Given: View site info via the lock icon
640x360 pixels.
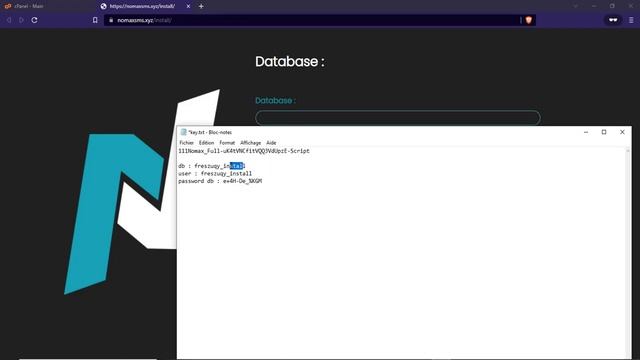Looking at the screenshot, I should (x=111, y=20).
